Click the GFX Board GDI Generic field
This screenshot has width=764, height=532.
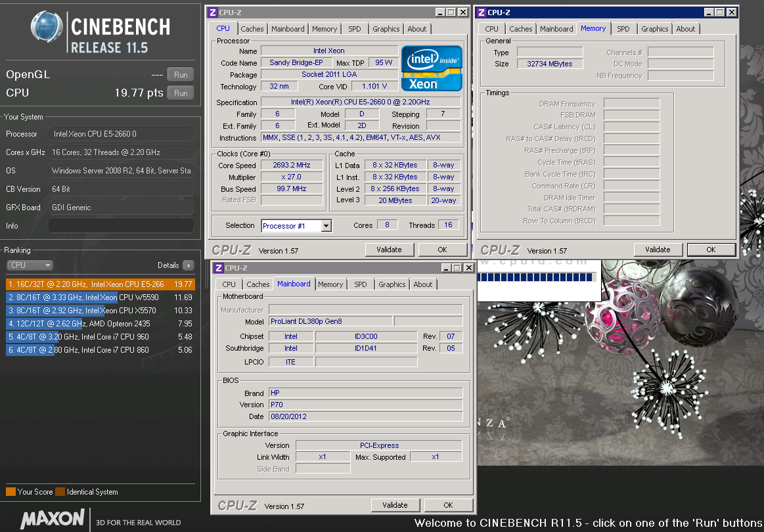[121, 207]
